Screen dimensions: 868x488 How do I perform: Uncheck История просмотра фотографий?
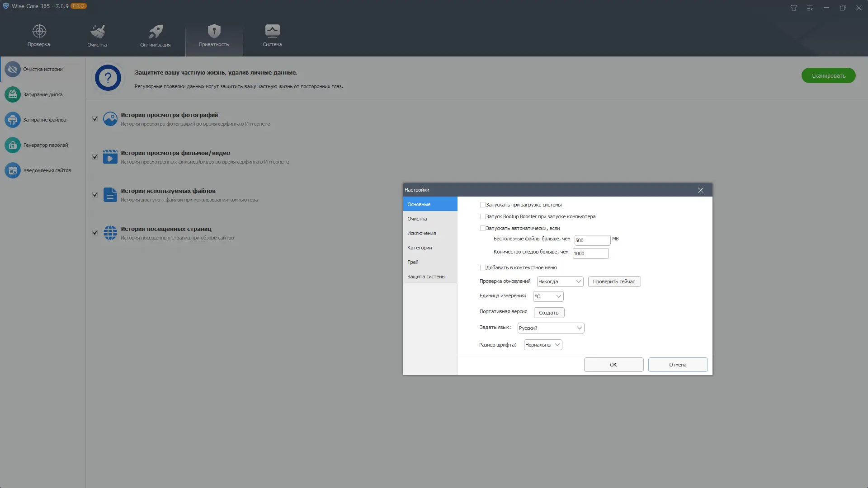(95, 119)
